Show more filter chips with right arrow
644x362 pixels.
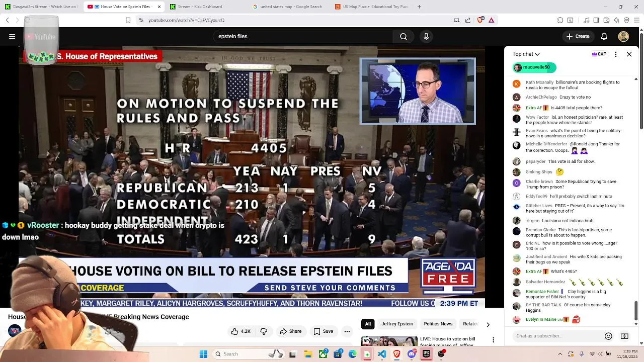click(488, 324)
